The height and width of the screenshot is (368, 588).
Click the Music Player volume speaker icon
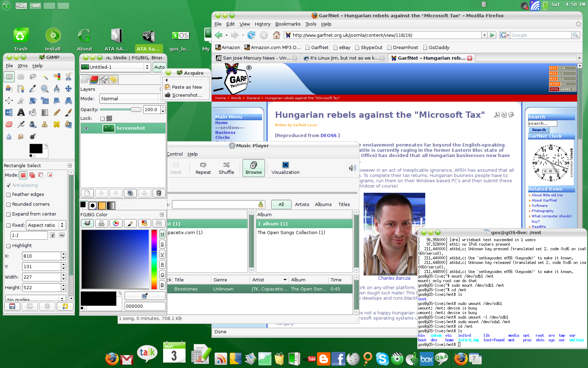[x=352, y=168]
